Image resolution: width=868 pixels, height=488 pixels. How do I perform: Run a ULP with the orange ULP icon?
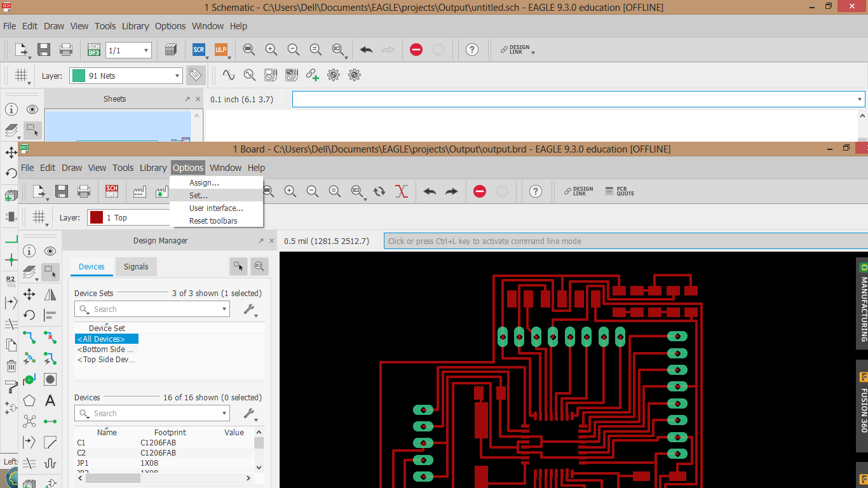tap(220, 50)
